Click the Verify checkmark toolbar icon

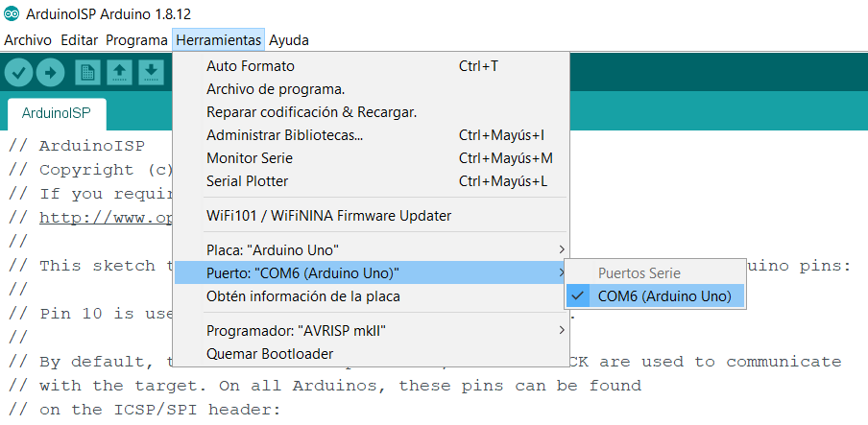point(18,72)
